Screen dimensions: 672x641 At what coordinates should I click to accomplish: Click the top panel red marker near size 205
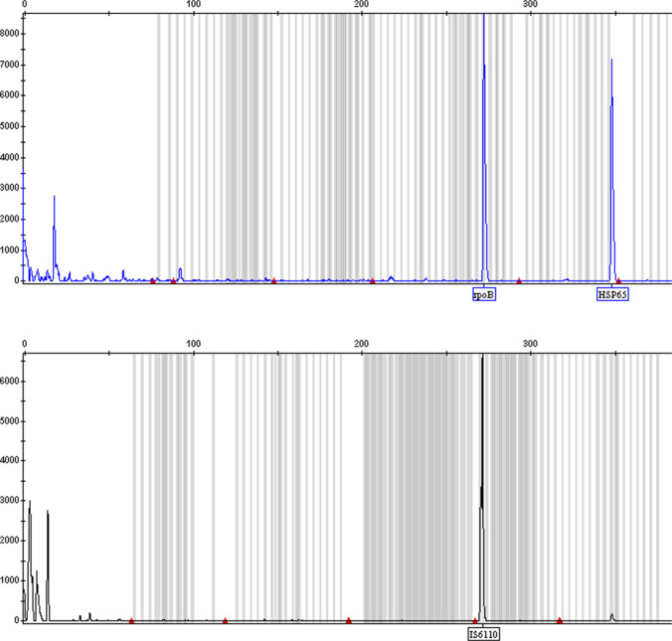(373, 280)
